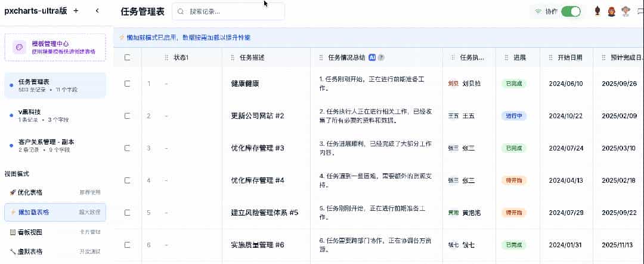Viewport: 644px width, 264px height.
Task: Click the drag handle icon of 任务情况总结 column
Action: 321,57
